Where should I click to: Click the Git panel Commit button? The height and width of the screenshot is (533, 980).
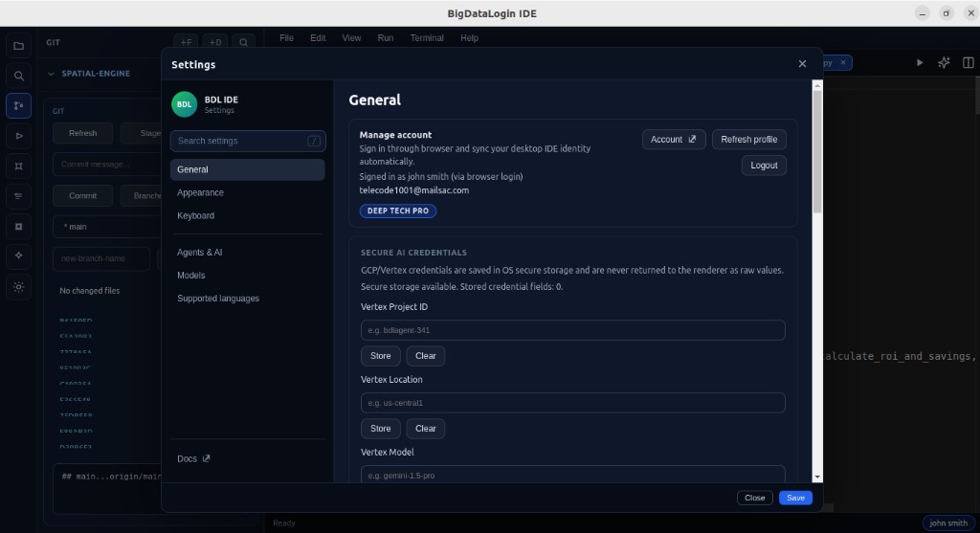tap(83, 195)
